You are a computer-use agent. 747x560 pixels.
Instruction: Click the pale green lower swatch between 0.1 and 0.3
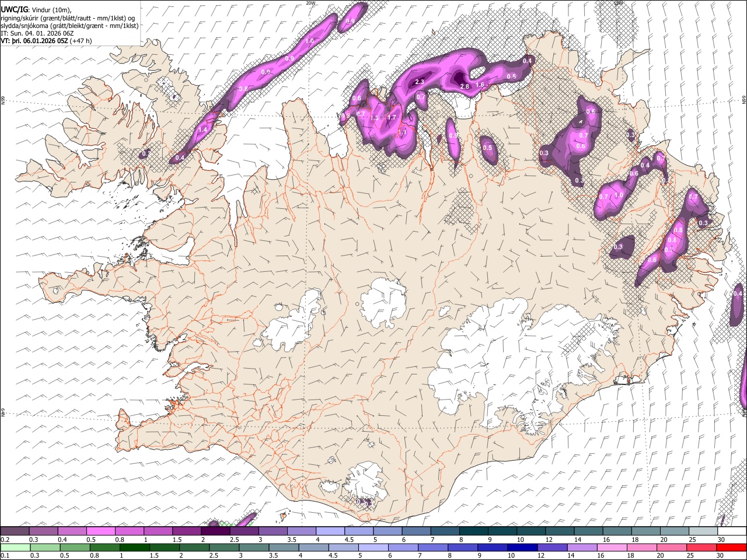(x=15, y=547)
